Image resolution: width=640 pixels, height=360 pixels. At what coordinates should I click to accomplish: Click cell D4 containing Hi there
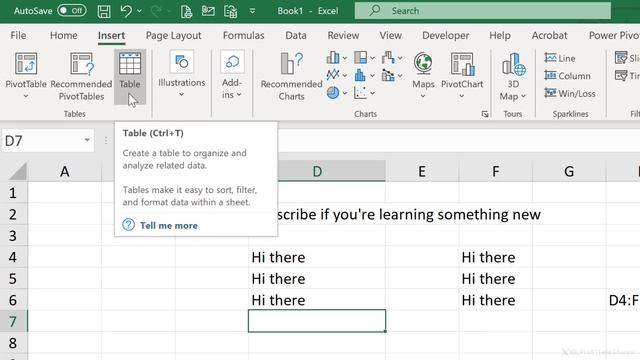[317, 257]
